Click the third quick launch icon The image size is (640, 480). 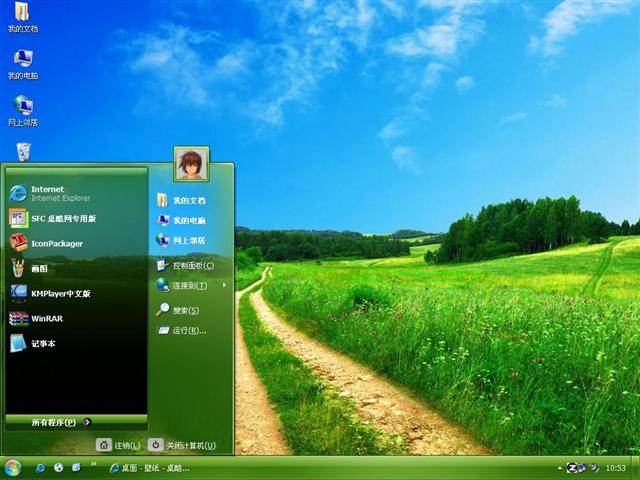coord(76,468)
